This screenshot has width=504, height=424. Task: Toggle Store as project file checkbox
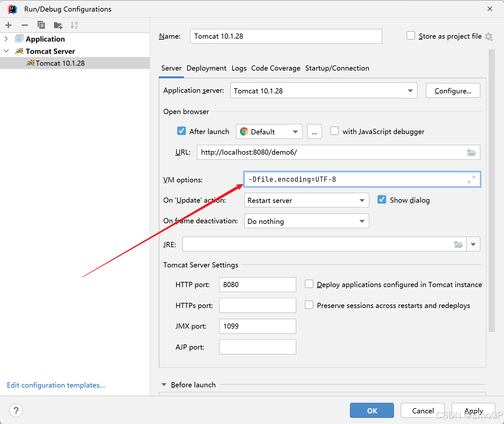tap(411, 35)
